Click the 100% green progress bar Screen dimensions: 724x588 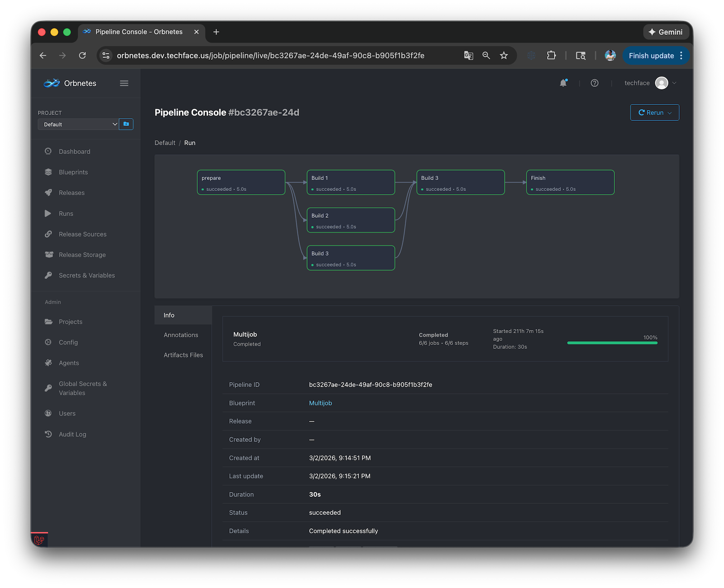pos(612,343)
